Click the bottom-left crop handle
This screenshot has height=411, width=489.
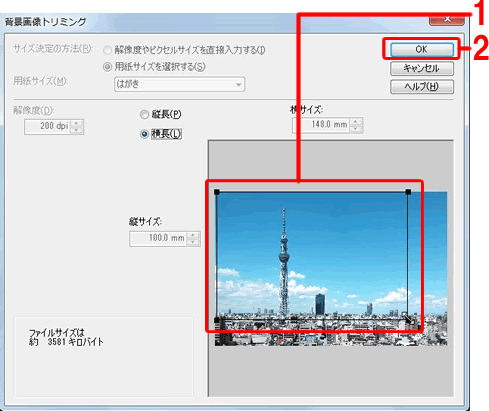pos(217,320)
